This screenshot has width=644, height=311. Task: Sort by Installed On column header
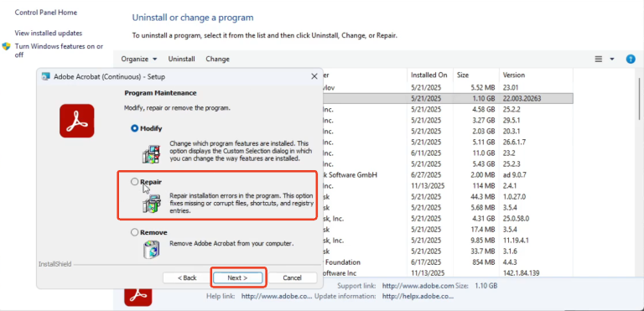click(429, 75)
